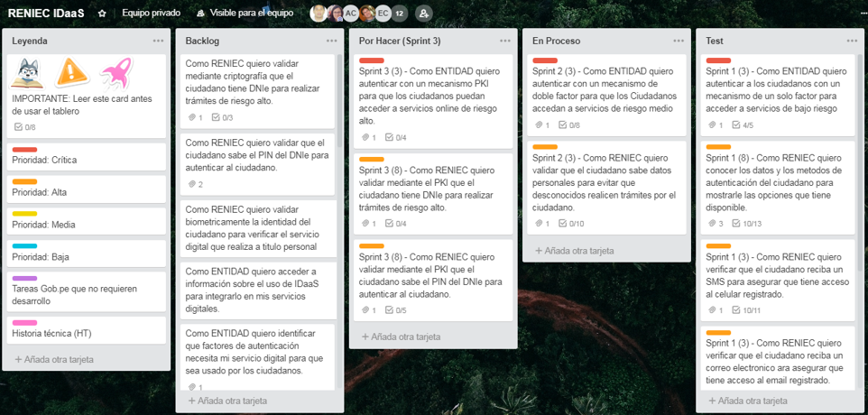Open the Prioridad: Media card
Image resolution: width=868 pixels, height=415 pixels.
(87, 221)
